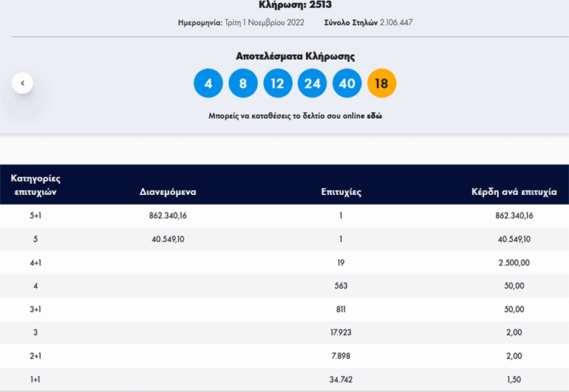The height and width of the screenshot is (392, 569).
Task: Click the 34.742 winners cell
Action: [x=341, y=379]
